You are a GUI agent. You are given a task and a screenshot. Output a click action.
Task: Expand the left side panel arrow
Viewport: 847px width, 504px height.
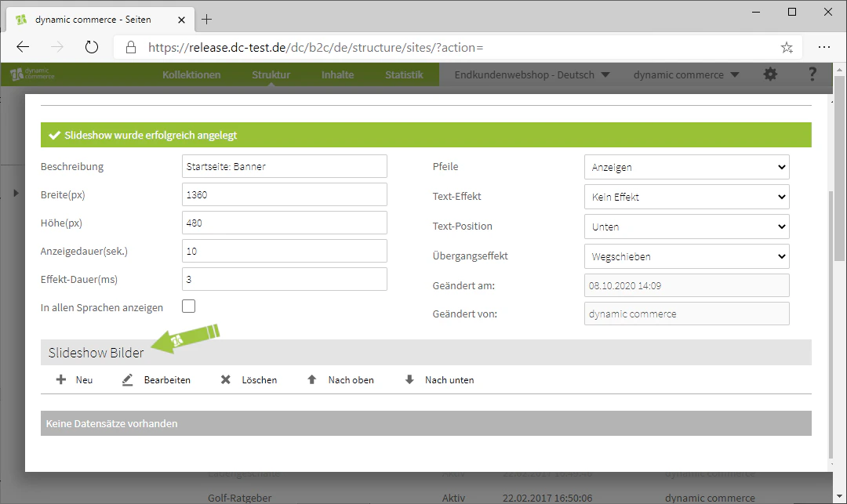point(16,193)
